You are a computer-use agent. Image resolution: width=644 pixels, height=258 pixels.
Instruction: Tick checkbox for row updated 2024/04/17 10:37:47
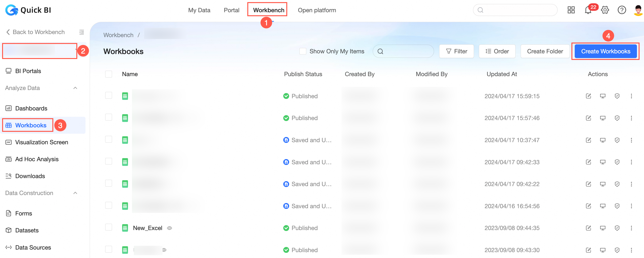tap(109, 139)
